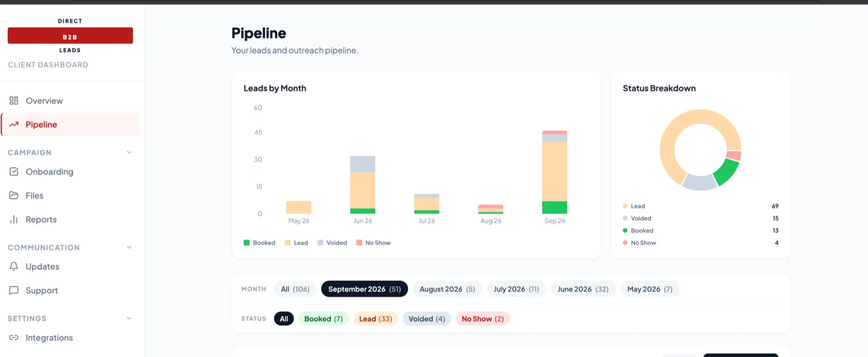This screenshot has width=868, height=357.
Task: Collapse the Settings section chevron
Action: point(129,318)
